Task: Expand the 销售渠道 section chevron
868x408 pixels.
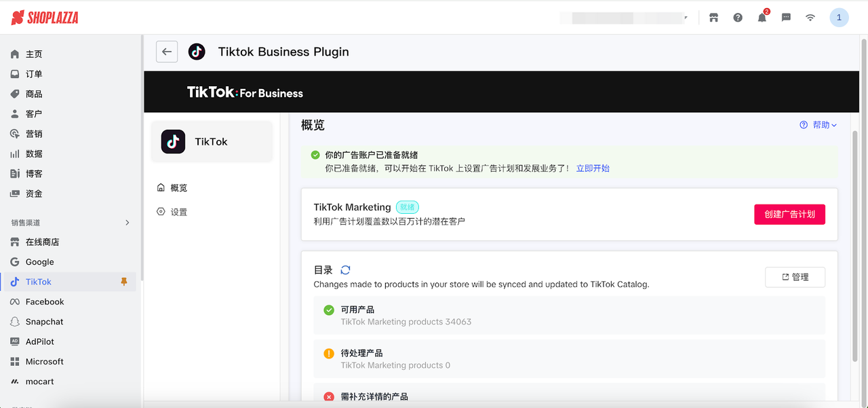Action: [127, 223]
